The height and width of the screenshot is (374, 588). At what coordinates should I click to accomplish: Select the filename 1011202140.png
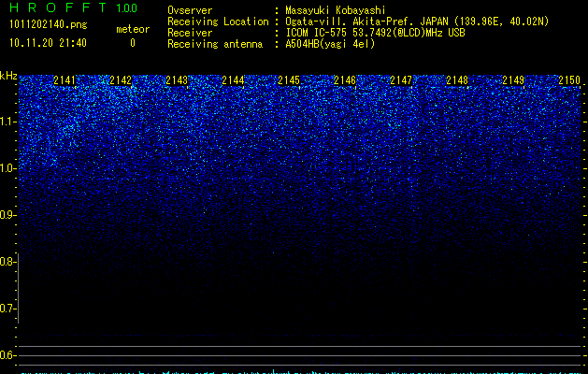tap(49, 24)
